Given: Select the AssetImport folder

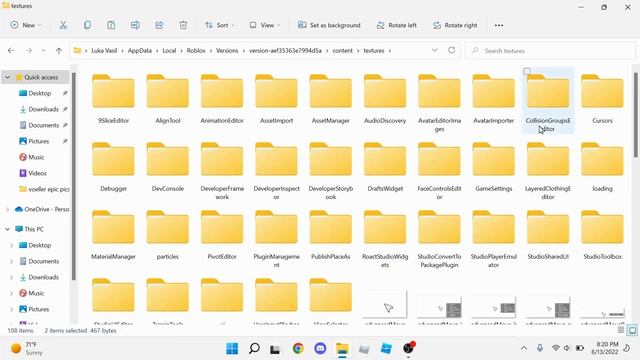Looking at the screenshot, I should pyautogui.click(x=276, y=99).
